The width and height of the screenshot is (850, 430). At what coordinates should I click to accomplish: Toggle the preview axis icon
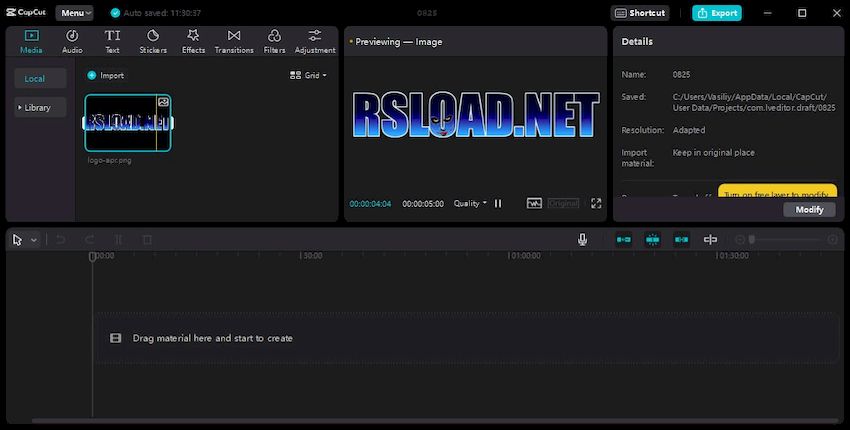[x=710, y=240]
